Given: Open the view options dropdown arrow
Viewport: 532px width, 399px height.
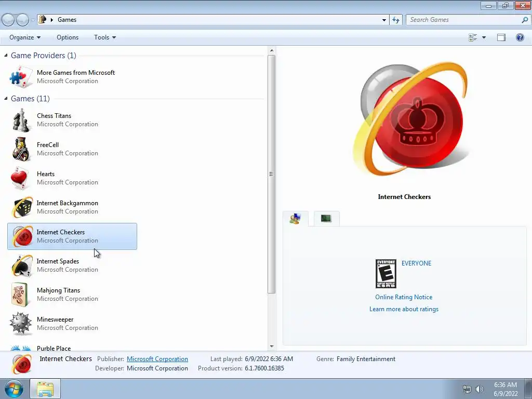Looking at the screenshot, I should coord(484,37).
